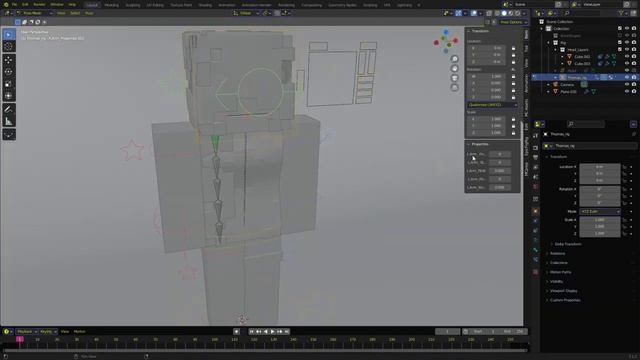
Task: Click the outliner filter funnel icon
Action: coord(621,13)
